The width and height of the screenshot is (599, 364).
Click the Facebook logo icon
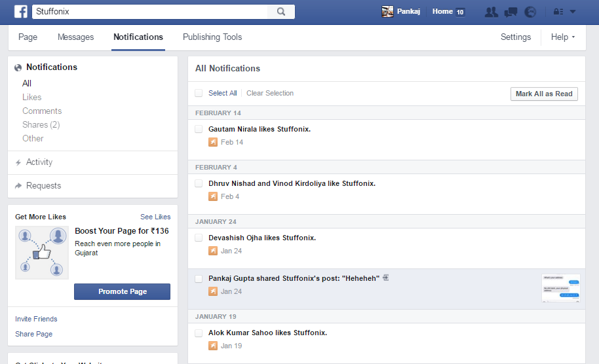click(x=20, y=11)
